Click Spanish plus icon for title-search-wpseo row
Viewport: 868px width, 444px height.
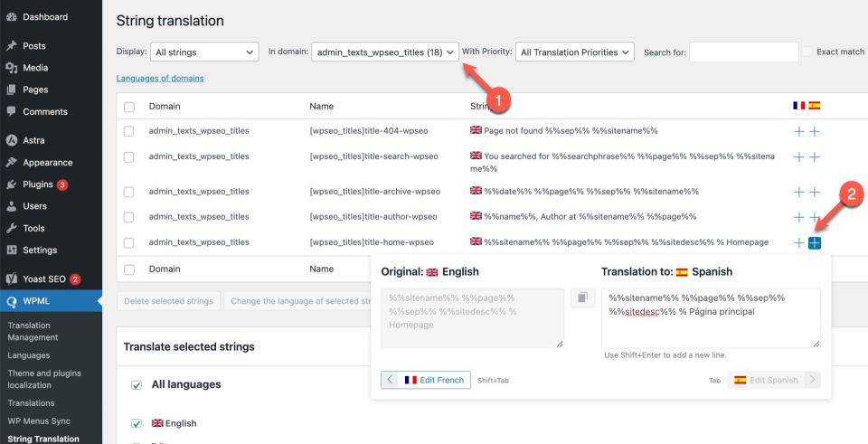(815, 157)
